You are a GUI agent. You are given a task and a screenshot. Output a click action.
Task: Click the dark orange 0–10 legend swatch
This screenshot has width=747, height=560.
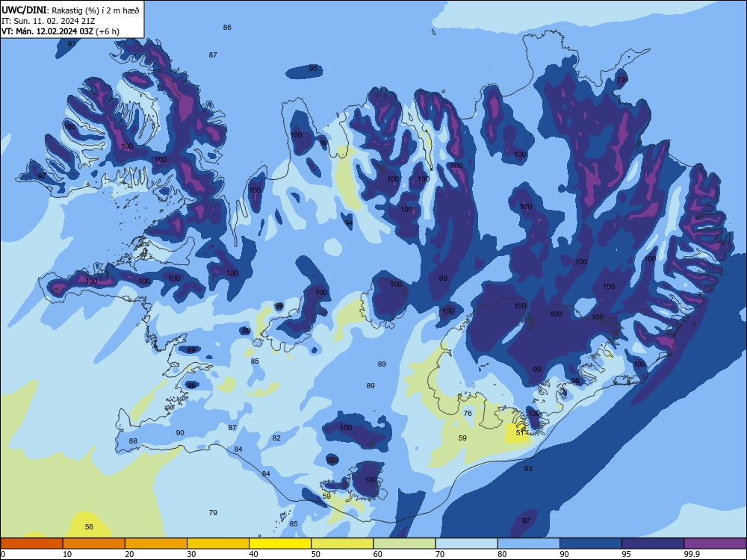click(31, 544)
